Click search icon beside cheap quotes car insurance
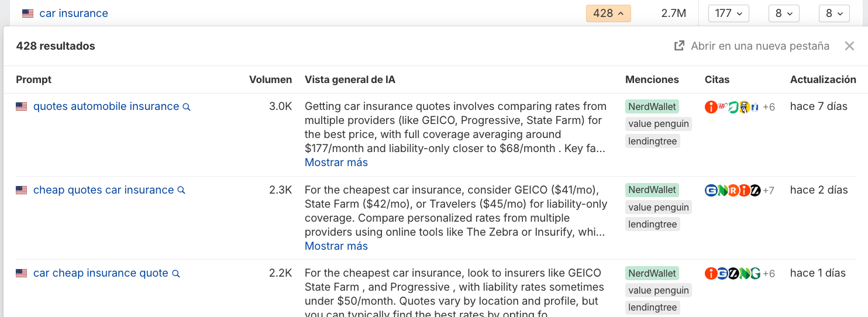This screenshot has height=317, width=868. pos(181,190)
